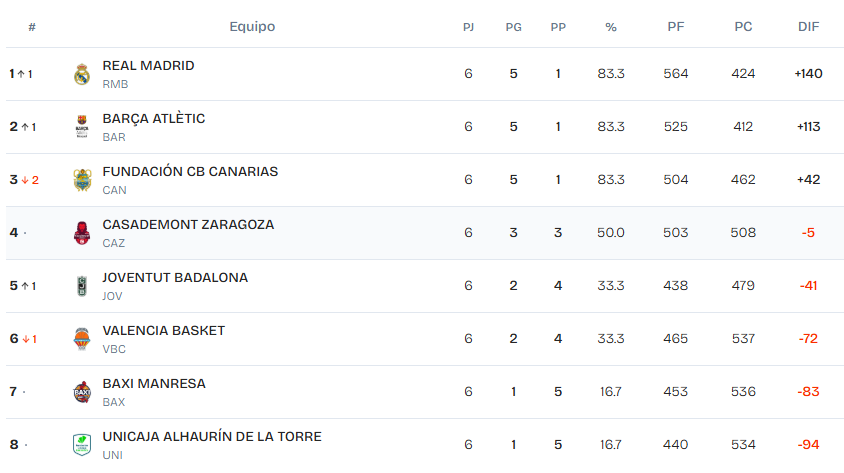844x473 pixels.
Task: Click the Unicaja Alhaurín de la Torre logo
Action: coord(82,444)
